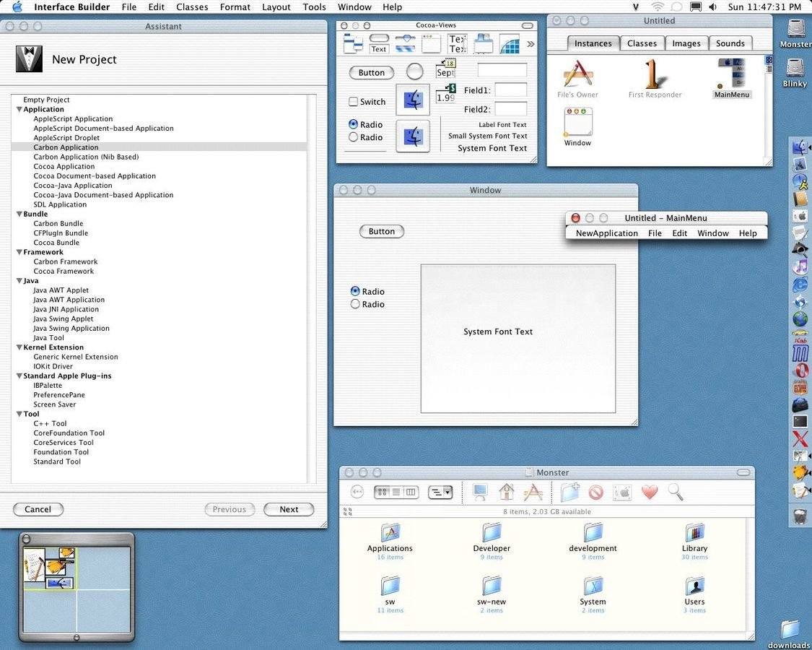The height and width of the screenshot is (650, 812).
Task: Open the Developer folder in Monster window
Action: tap(492, 532)
